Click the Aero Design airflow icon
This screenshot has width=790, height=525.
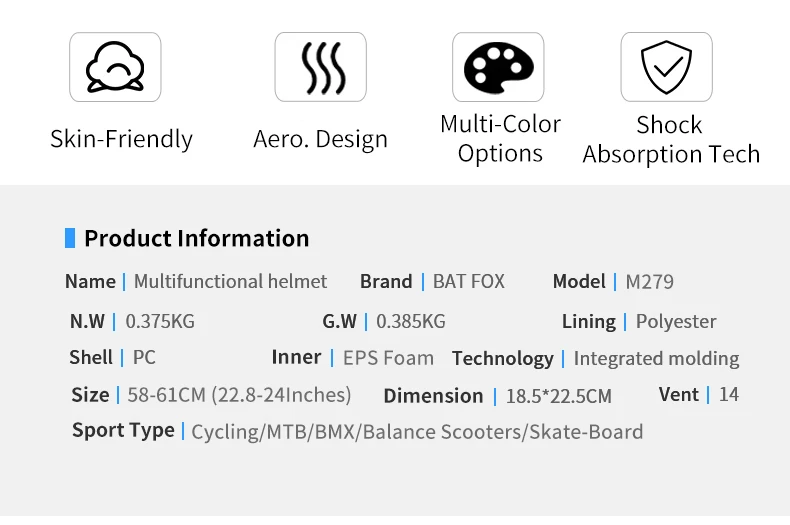click(x=320, y=67)
